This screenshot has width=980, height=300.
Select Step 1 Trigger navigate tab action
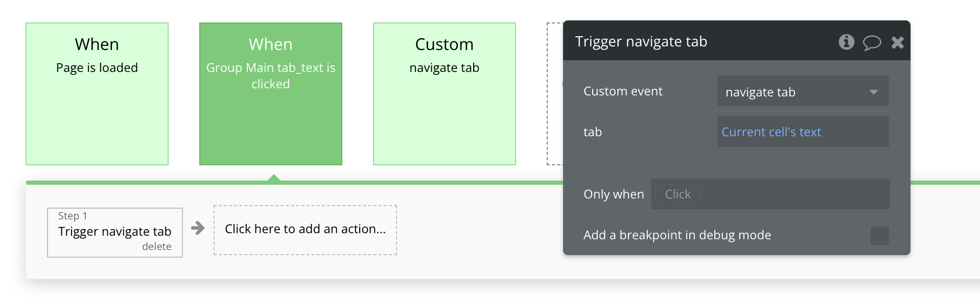(114, 231)
